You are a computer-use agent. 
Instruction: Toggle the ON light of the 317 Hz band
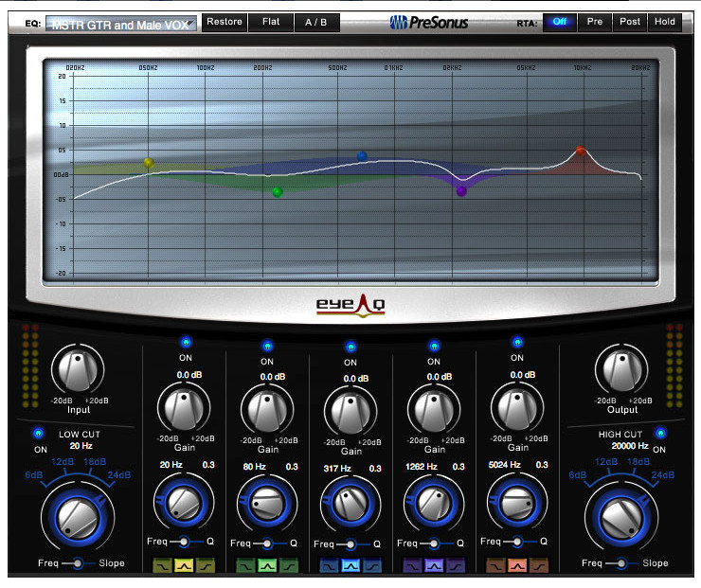(350, 347)
